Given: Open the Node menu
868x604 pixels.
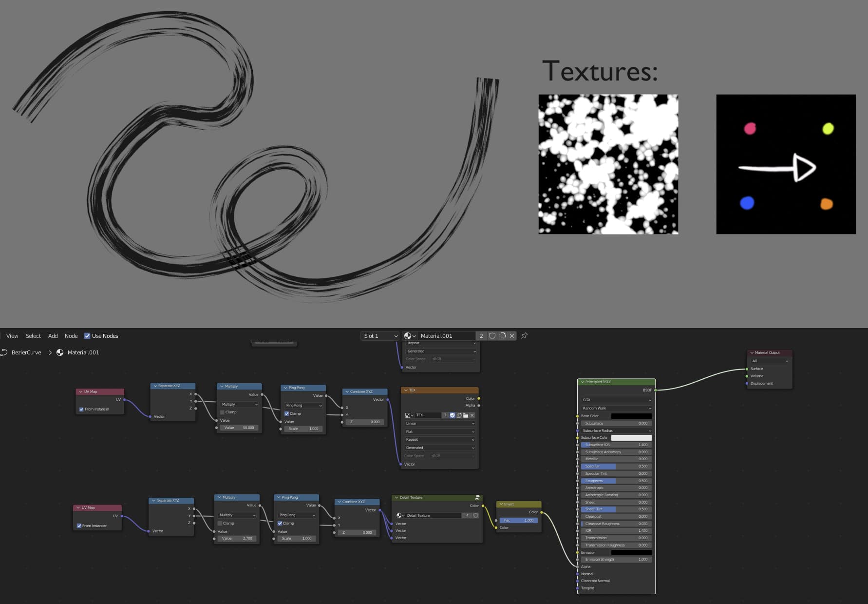Looking at the screenshot, I should 71,336.
